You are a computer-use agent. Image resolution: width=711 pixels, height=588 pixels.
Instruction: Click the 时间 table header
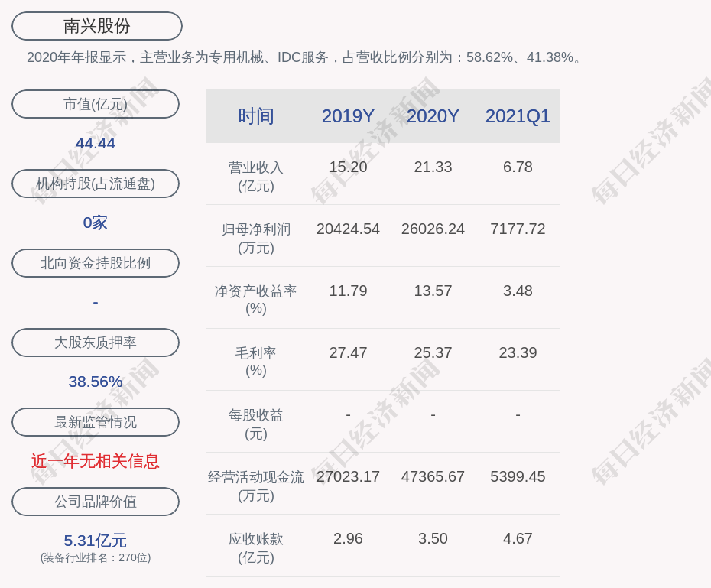[x=256, y=116]
